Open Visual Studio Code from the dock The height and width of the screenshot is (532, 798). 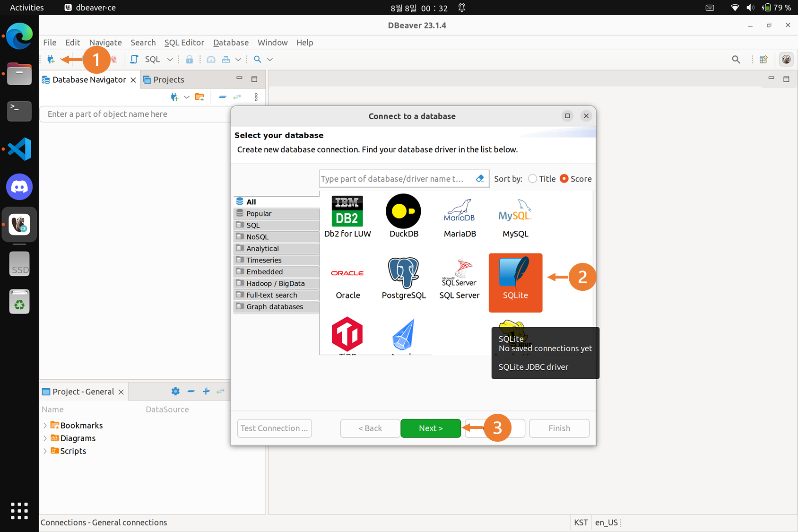click(19, 149)
